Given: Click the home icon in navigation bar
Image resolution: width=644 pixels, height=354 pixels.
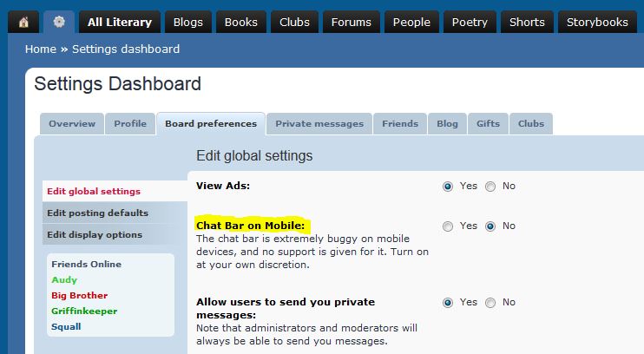Looking at the screenshot, I should [x=23, y=22].
